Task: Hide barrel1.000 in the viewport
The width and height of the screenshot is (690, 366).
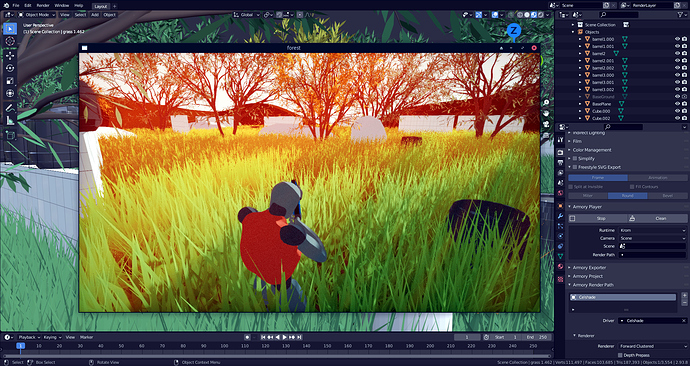Action: 677,39
